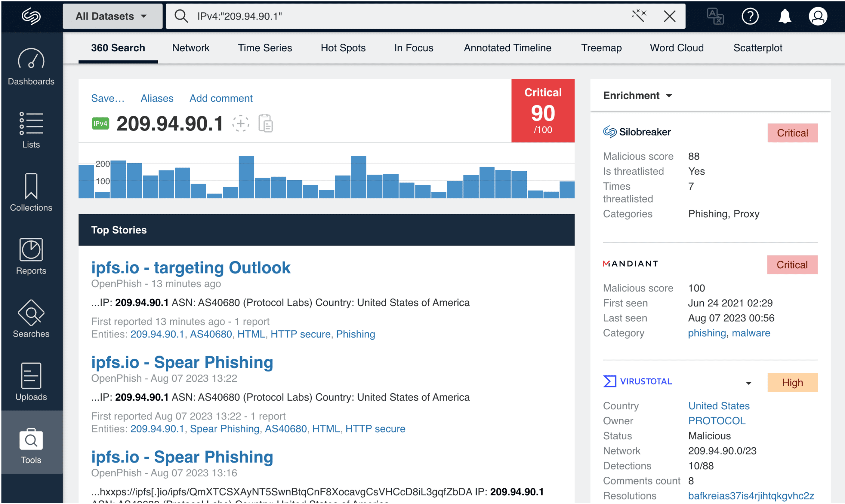The image size is (845, 504).
Task: Open the Aug 07 13:16 Spear Phishing story
Action: click(182, 457)
